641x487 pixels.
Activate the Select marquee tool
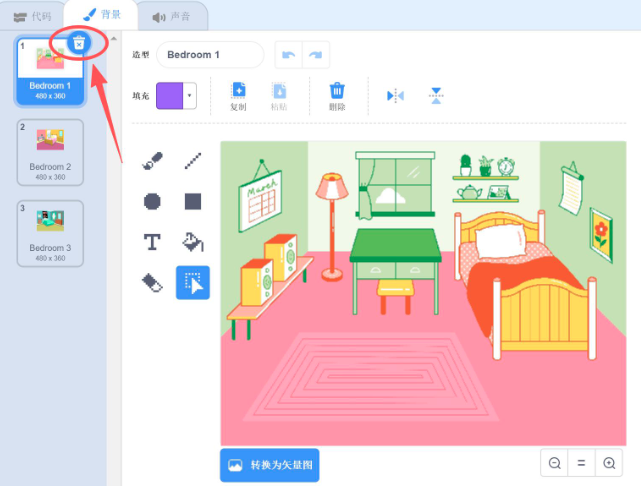[x=193, y=283]
